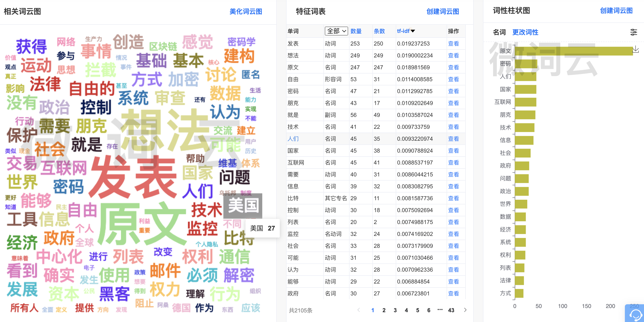Click 创建词云图 in the 词性柱状图 panel

coord(616,10)
